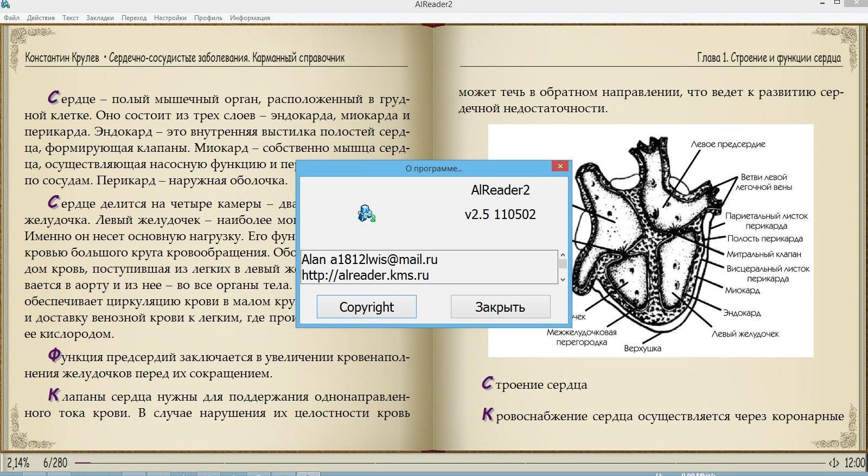Click the version text v2.5 110502
This screenshot has height=476, width=868.
(x=500, y=214)
